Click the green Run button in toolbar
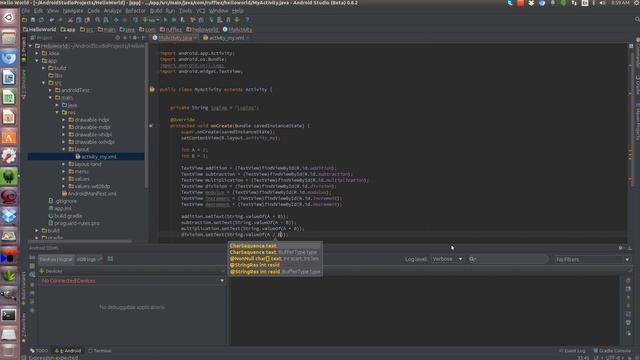Image resolution: width=640 pixels, height=360 pixels. [x=165, y=20]
